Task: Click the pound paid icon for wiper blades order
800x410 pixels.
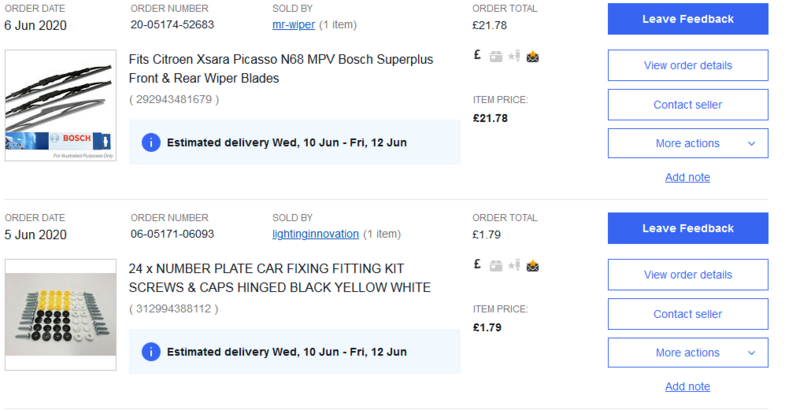Action: coord(478,56)
